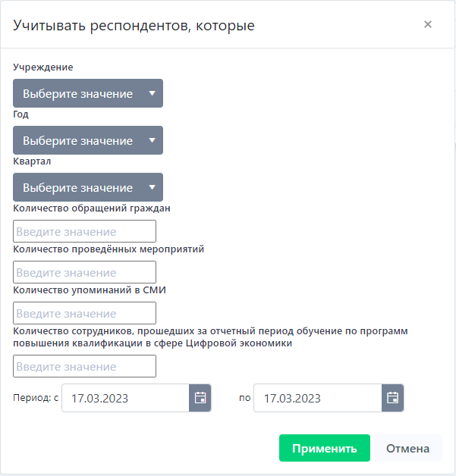Image resolution: width=456 pixels, height=476 pixels.
Task: Open the Год value dropdown
Action: [88, 141]
